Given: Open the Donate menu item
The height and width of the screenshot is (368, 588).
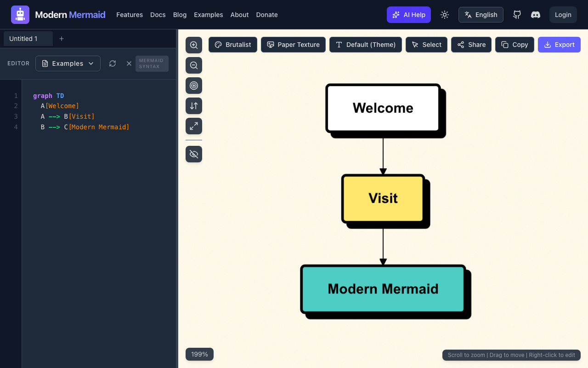Looking at the screenshot, I should click(x=267, y=15).
